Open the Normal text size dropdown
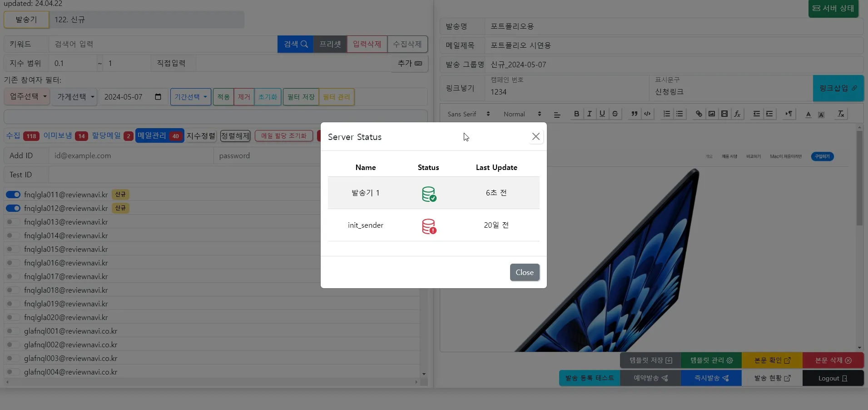 (x=522, y=114)
